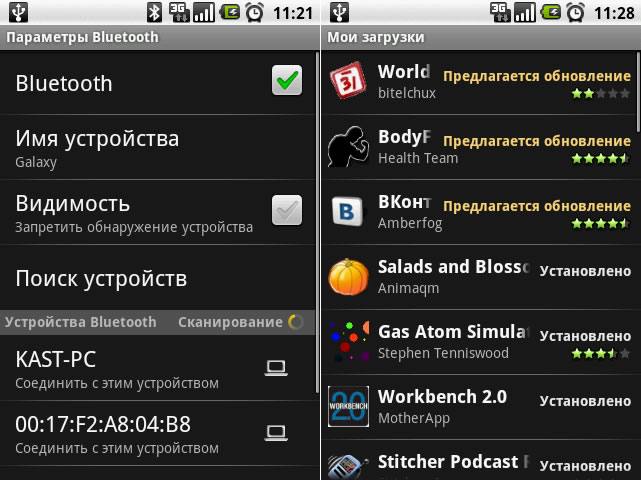641x480 pixels.
Task: Click alarm clock icon in right status bar
Action: [575, 13]
